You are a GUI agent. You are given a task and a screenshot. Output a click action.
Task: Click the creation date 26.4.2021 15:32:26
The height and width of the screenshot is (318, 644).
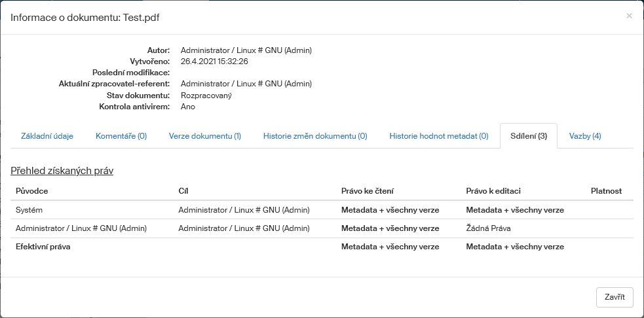[x=214, y=62]
